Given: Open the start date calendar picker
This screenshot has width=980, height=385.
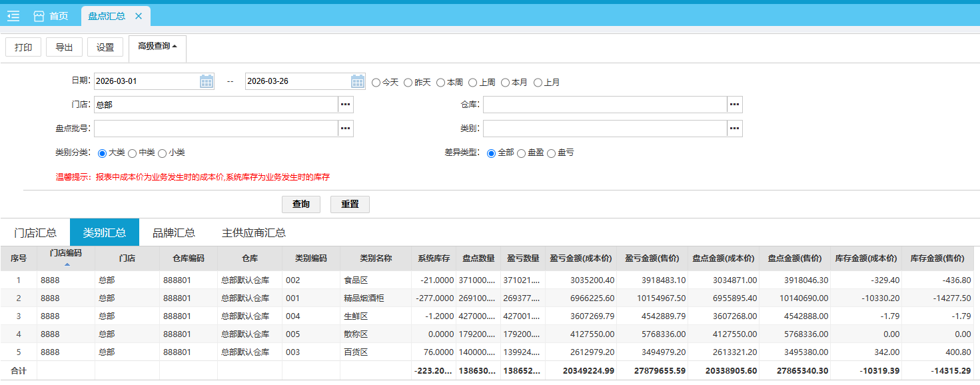Looking at the screenshot, I should [207, 81].
